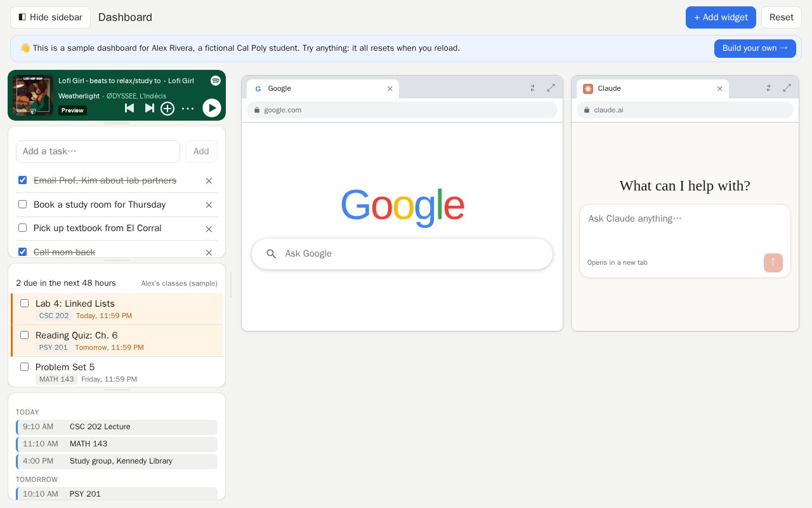Open the three-dot more menu in Spotify widget
This screenshot has width=812, height=508.
188,109
